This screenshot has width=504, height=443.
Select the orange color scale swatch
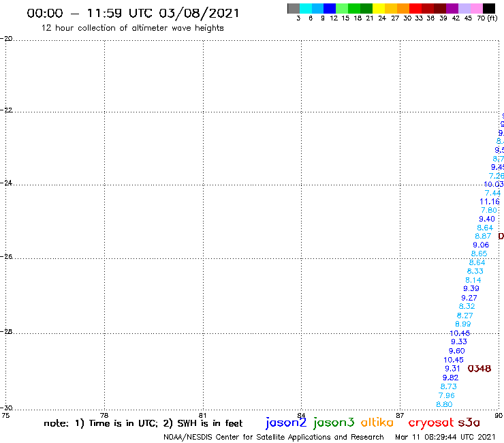(x=403, y=8)
